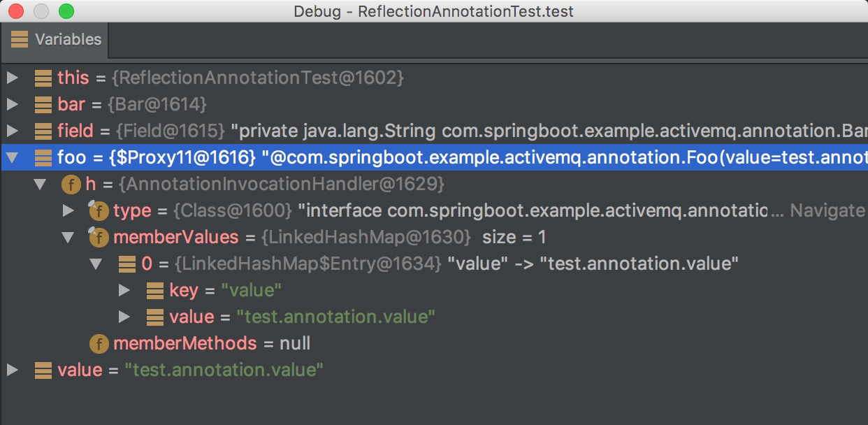This screenshot has width=868, height=425.
Task: Expand the 'type' Class node
Action: pyautogui.click(x=68, y=210)
